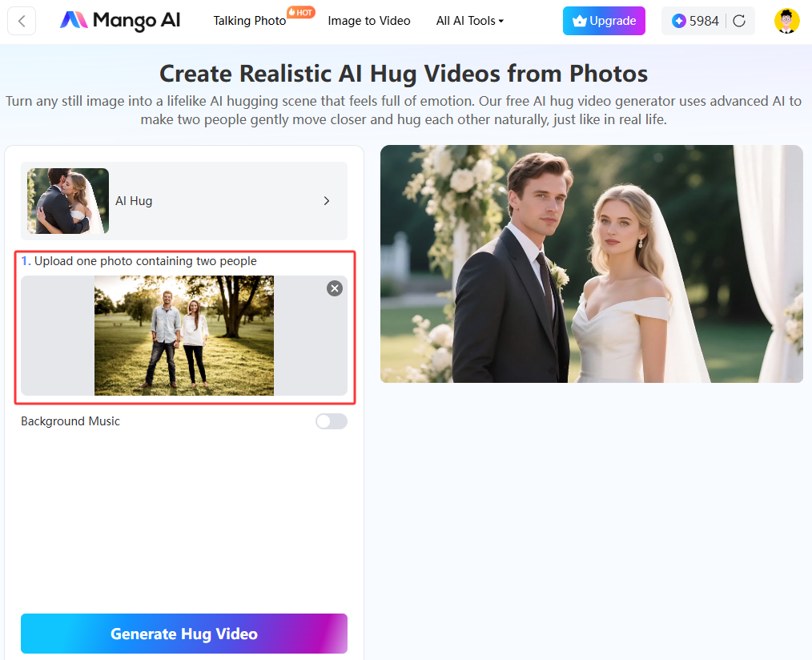Click the wedding couple preview image
The height and width of the screenshot is (660, 812).
pyautogui.click(x=591, y=264)
